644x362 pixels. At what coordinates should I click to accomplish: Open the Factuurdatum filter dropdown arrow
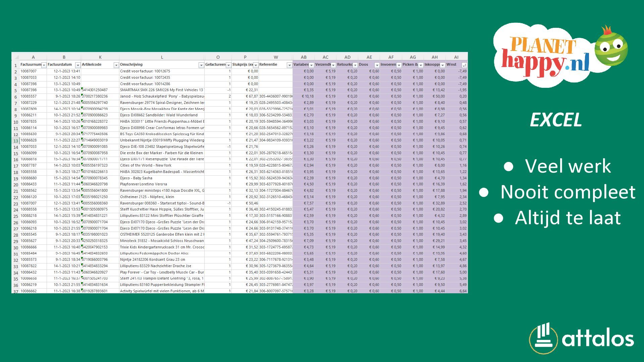click(x=78, y=65)
